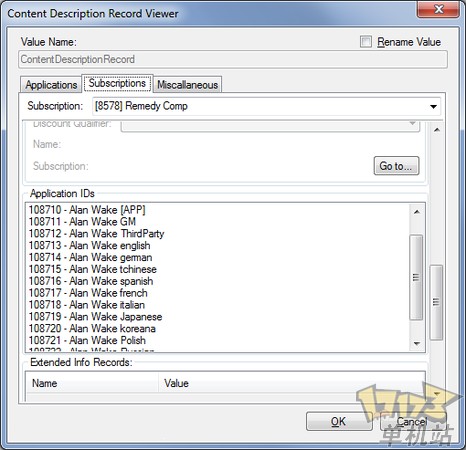Switch to the Applications tab
Screen dimensions: 466x450
pos(51,85)
